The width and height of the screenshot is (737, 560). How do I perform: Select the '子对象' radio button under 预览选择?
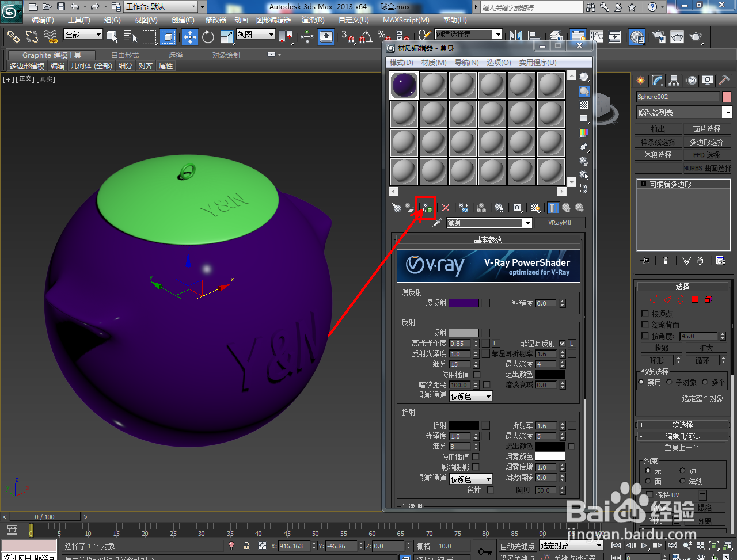click(670, 382)
